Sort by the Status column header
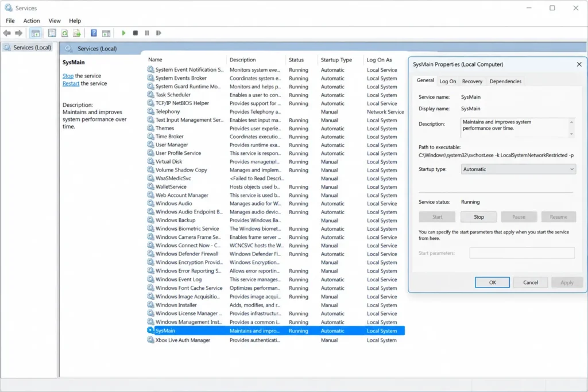 pos(296,60)
